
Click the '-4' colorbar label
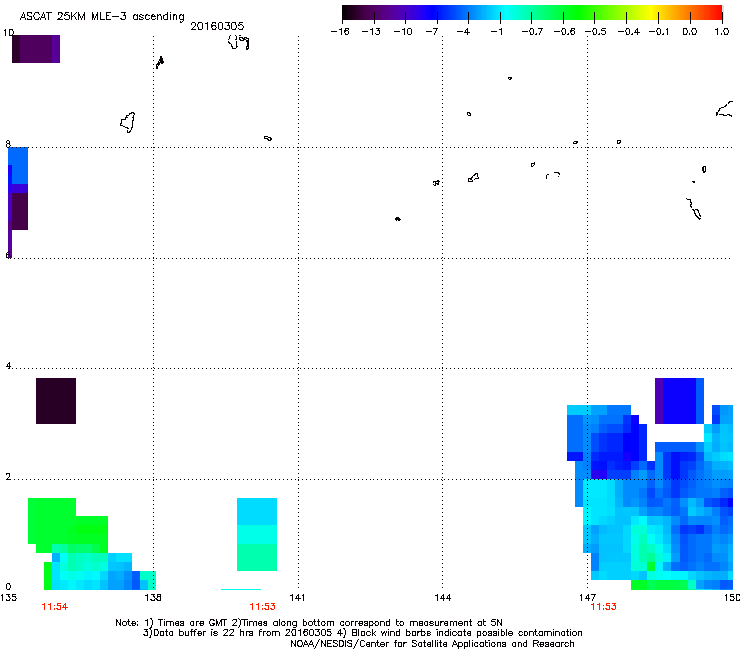(463, 32)
